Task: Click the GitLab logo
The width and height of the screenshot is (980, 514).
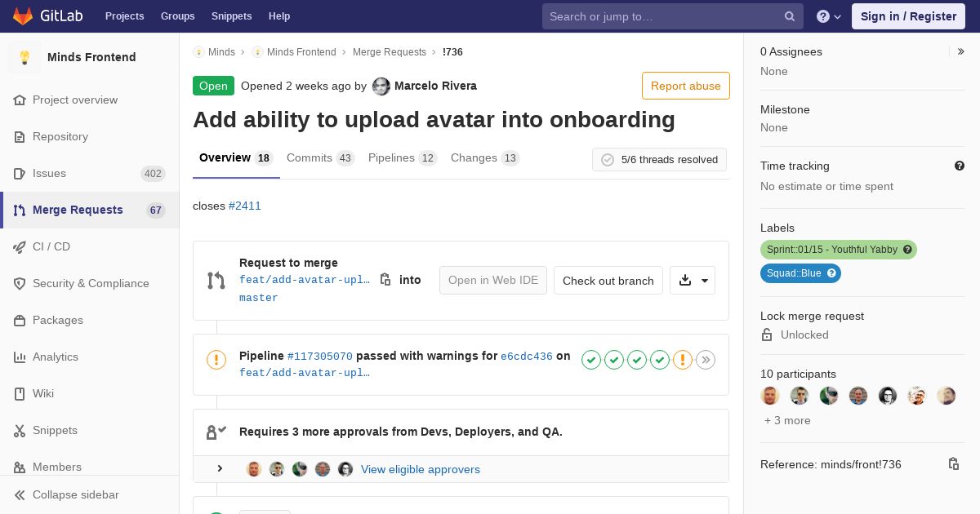Action: tap(47, 16)
